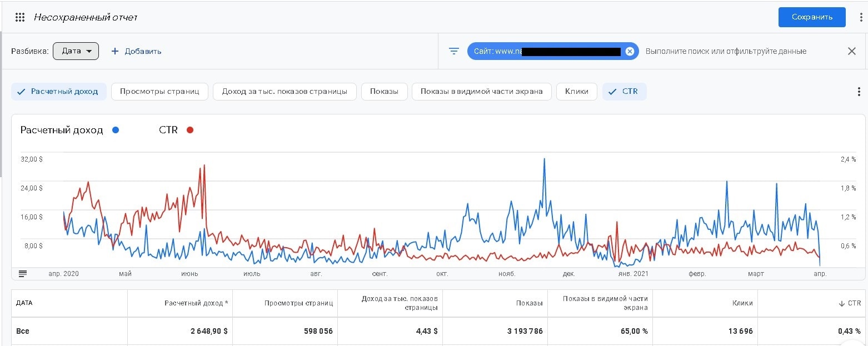Enable the Клики metric chip
Viewport: 868px width, 346px height.
pyautogui.click(x=576, y=92)
